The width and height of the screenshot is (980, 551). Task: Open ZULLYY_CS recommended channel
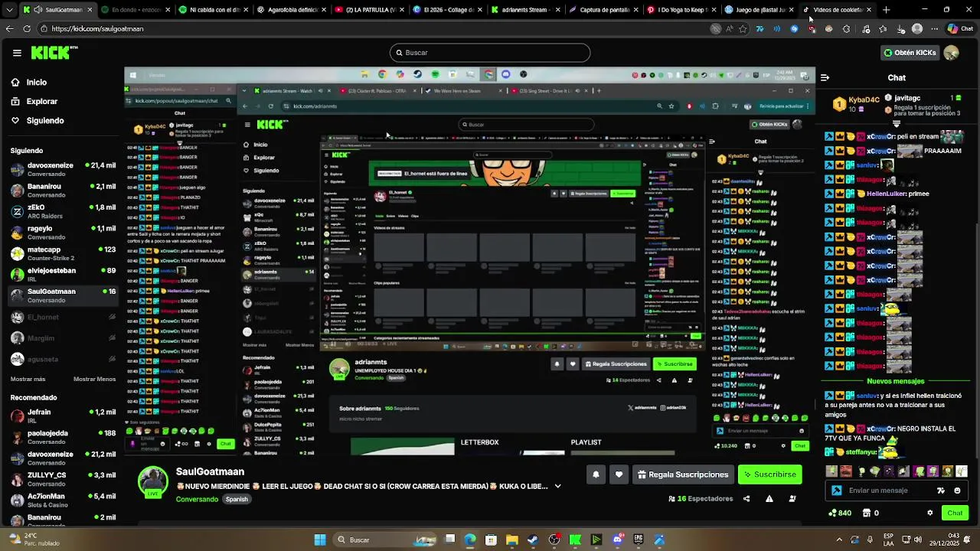click(63, 479)
